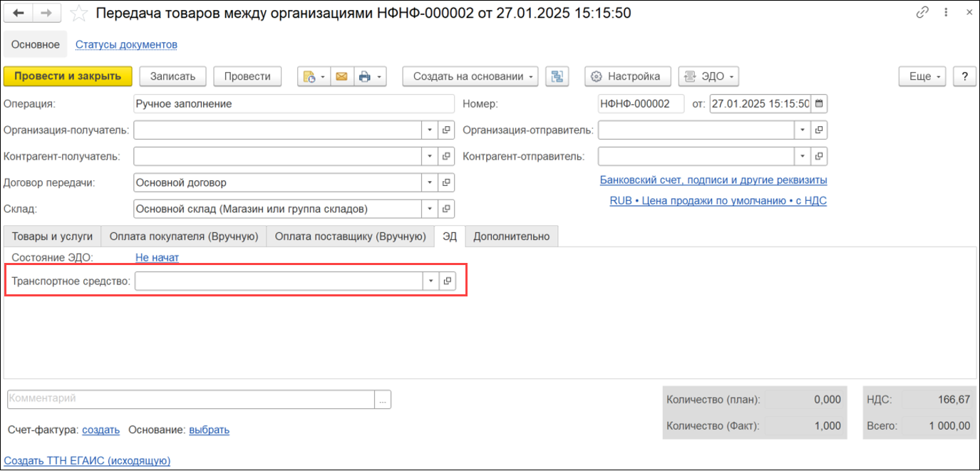
Task: Switch to Товары и услуги tab
Action: [x=52, y=237]
